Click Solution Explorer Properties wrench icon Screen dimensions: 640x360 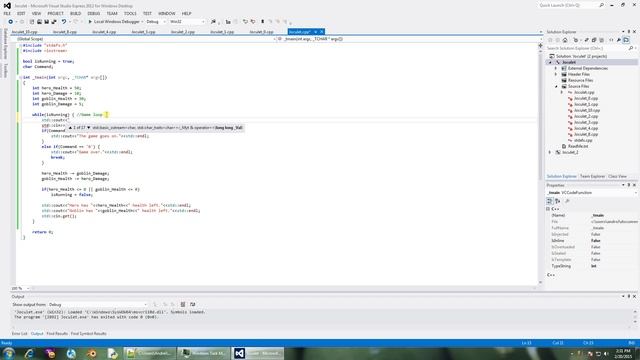tap(619, 40)
